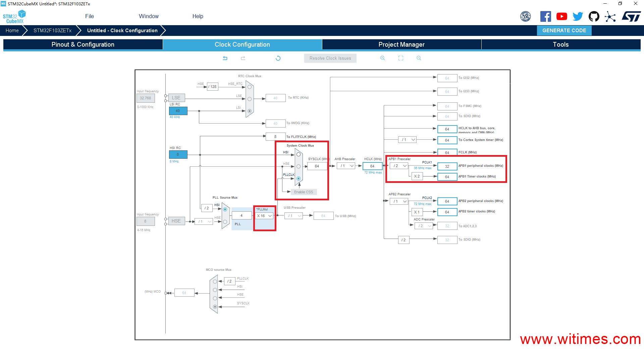Zoom out of the clock diagram
Image resolution: width=644 pixels, height=349 pixels.
point(419,58)
